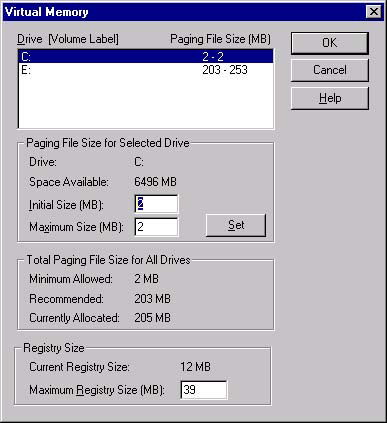Dismiss the dialog using Cancel
Image resolution: width=387 pixels, height=423 pixels.
click(330, 70)
